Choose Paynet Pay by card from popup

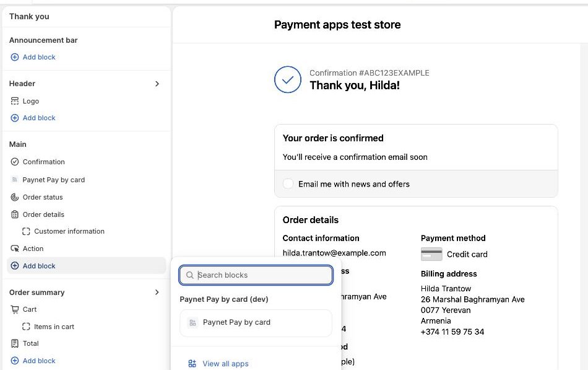click(x=256, y=323)
